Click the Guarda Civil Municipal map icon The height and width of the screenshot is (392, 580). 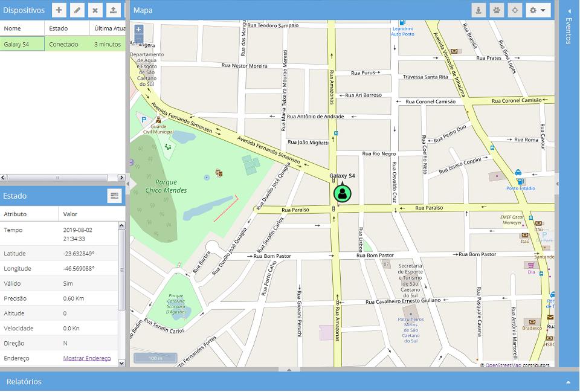click(x=158, y=120)
